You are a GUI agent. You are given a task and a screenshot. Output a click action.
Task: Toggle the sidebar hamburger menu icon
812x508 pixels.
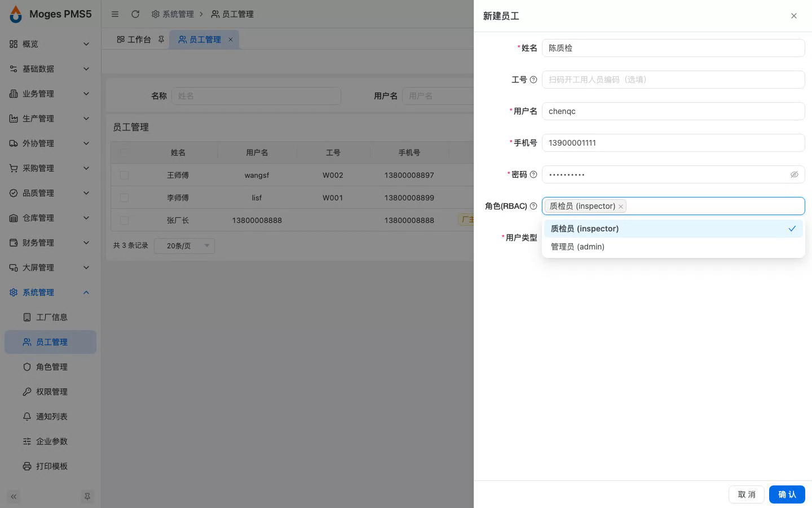click(115, 14)
